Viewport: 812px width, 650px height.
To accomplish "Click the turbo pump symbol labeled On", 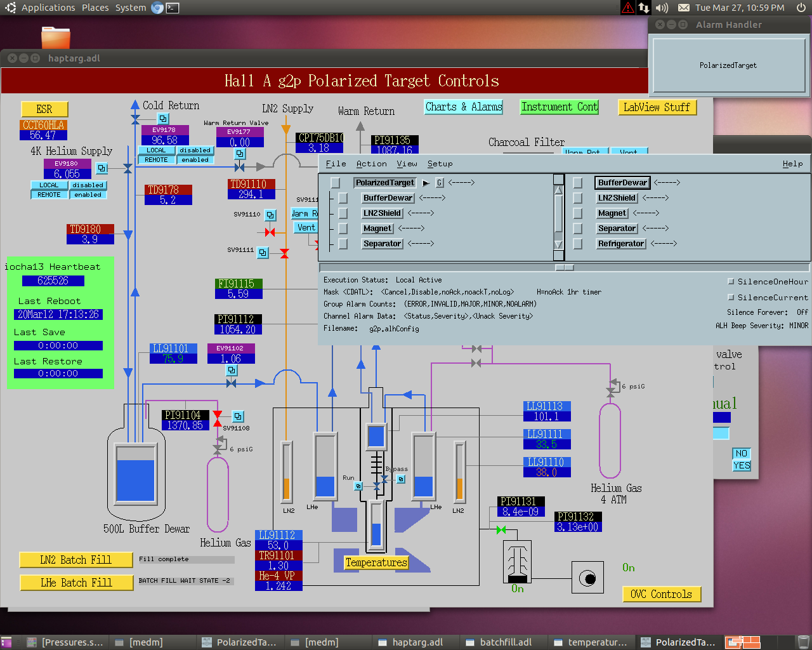I will [x=517, y=561].
